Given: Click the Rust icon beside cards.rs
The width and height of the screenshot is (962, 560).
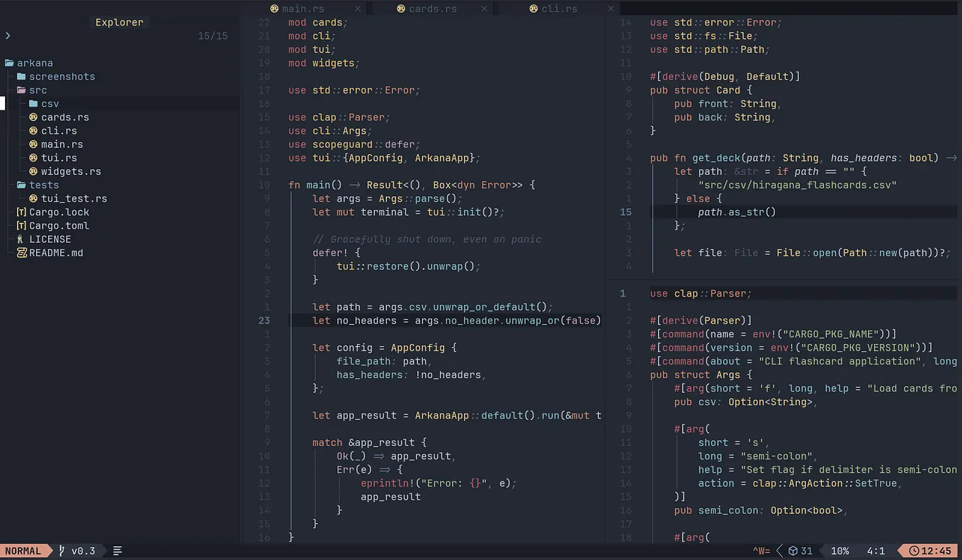Looking at the screenshot, I should click(34, 117).
